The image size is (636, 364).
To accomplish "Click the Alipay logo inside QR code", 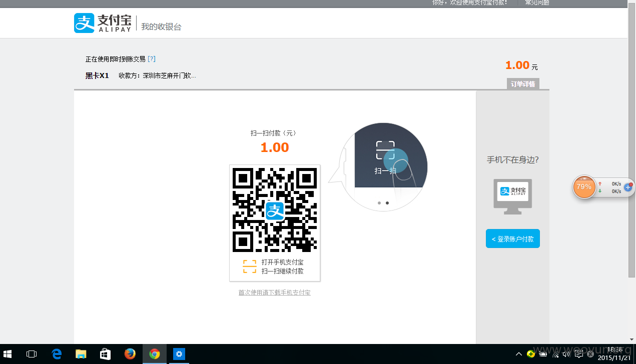I will pos(275,210).
